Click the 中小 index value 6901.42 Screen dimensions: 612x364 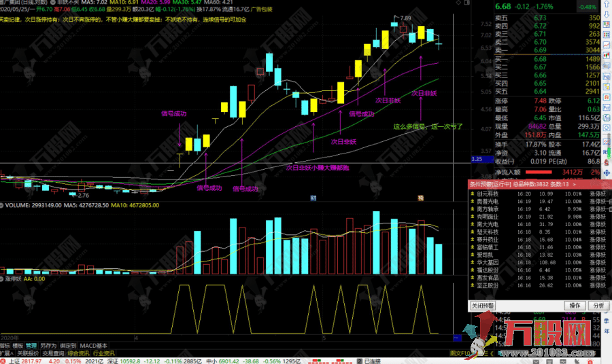click(x=228, y=361)
